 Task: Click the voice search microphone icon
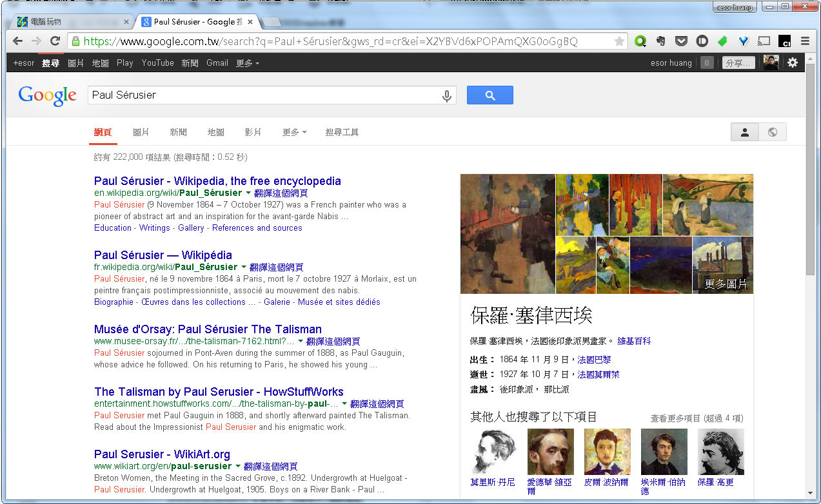[x=446, y=95]
